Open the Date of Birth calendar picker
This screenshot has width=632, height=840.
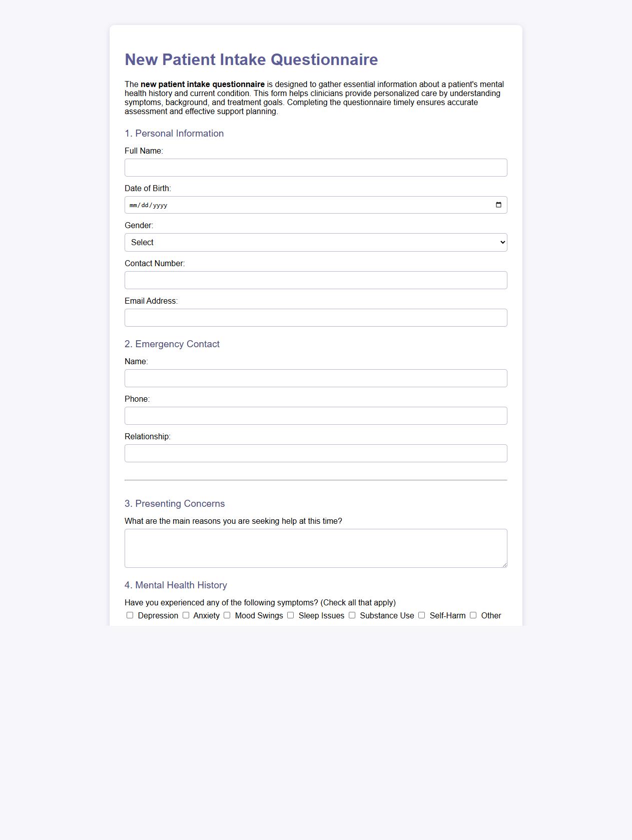498,205
